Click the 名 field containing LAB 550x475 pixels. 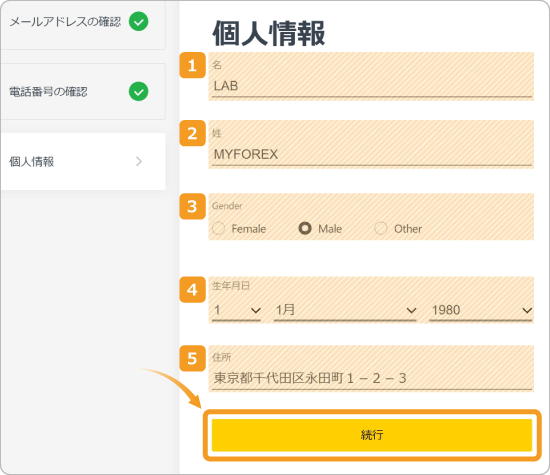[x=371, y=86]
